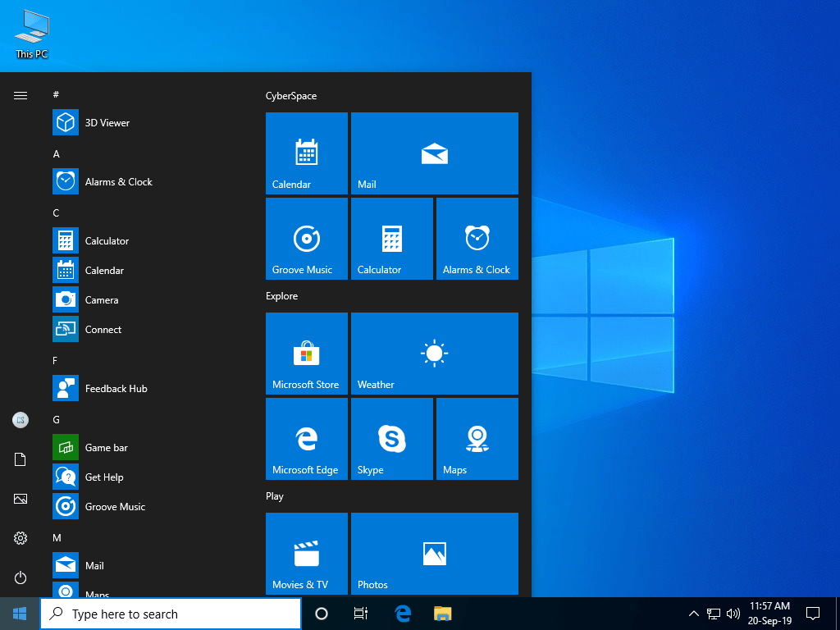The image size is (840, 630).
Task: Open Pictures from the Start sidebar
Action: click(x=20, y=499)
